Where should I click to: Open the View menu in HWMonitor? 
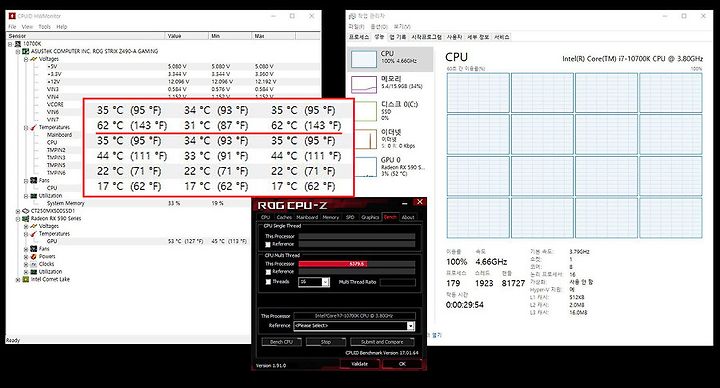pyautogui.click(x=28, y=27)
